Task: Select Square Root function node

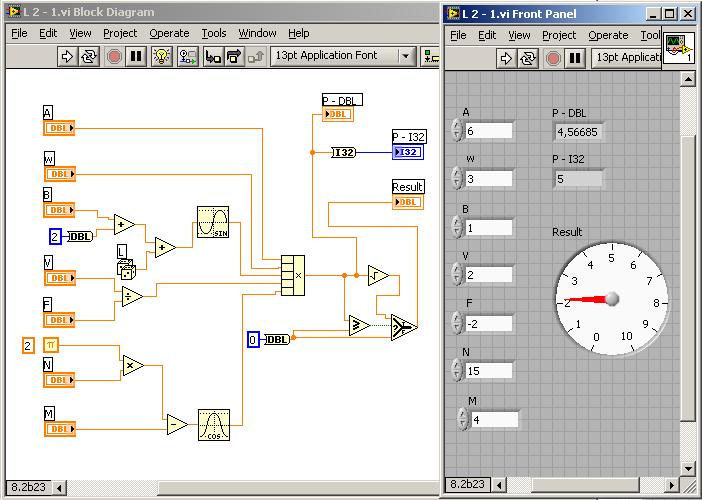Action: click(378, 275)
